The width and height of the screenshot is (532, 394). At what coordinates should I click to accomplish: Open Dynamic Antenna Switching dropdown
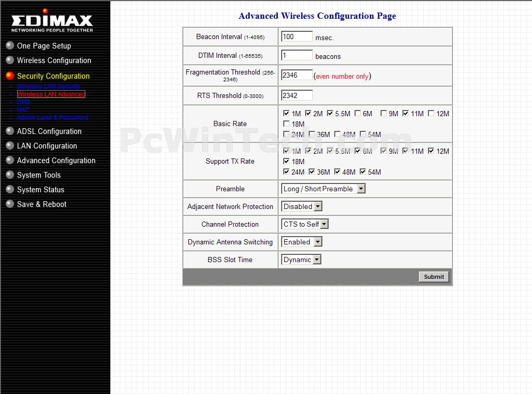pos(301,241)
